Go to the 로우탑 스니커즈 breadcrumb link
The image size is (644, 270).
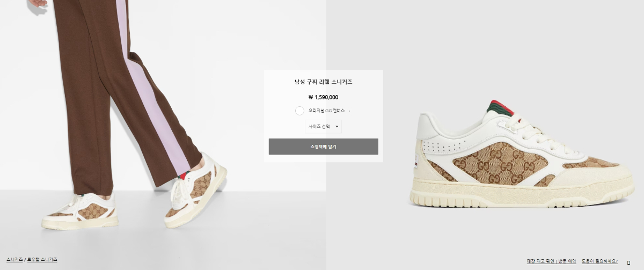coord(42,259)
